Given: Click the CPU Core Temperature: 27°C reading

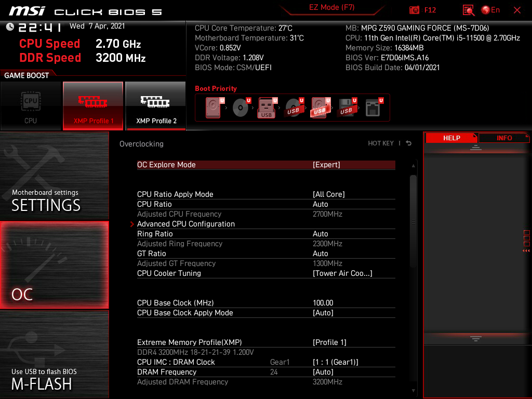Looking at the screenshot, I should click(244, 28).
